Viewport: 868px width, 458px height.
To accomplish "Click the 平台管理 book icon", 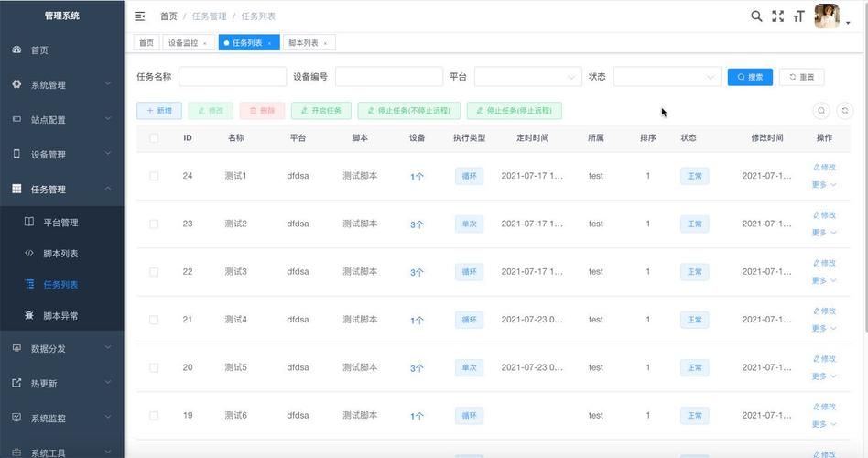I will [29, 222].
